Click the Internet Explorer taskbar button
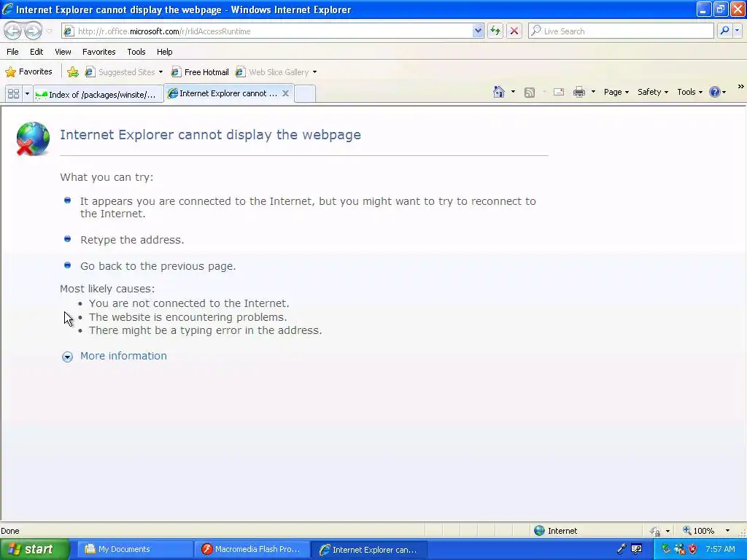This screenshot has width=747, height=560. [369, 549]
